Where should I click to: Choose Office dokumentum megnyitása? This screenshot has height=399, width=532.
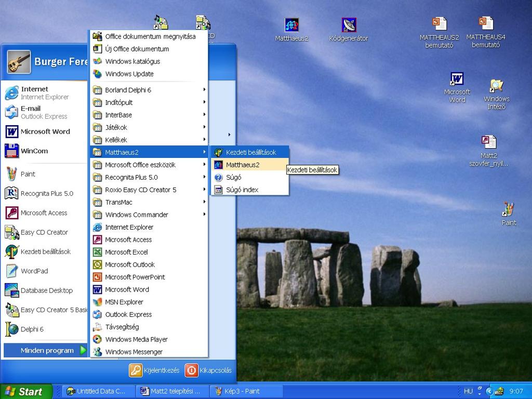pyautogui.click(x=149, y=36)
